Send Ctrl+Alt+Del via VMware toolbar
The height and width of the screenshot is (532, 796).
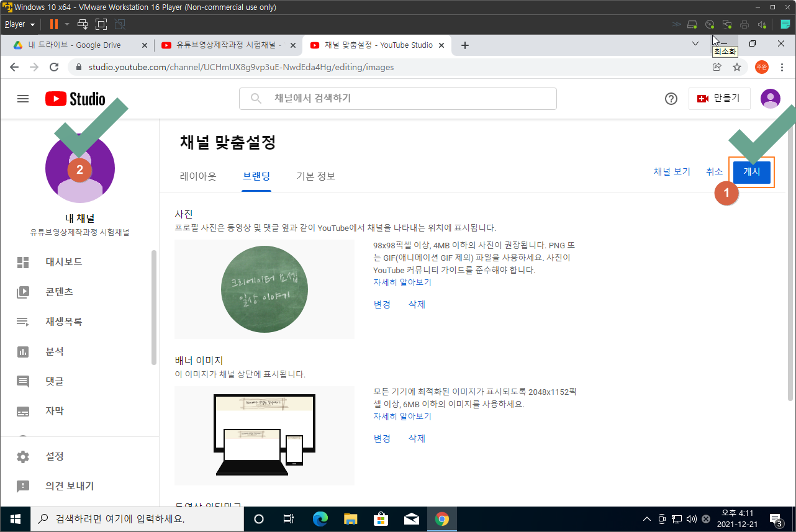(x=83, y=24)
